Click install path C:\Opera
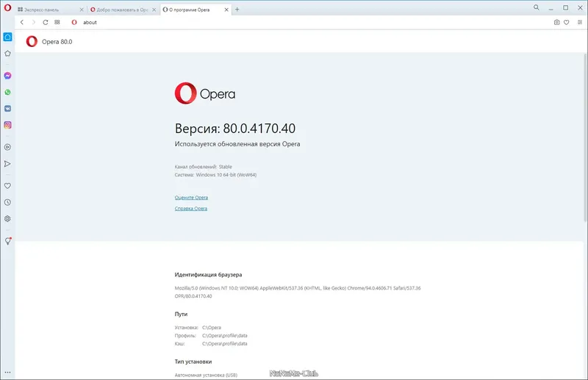The image size is (588, 380). click(x=212, y=328)
